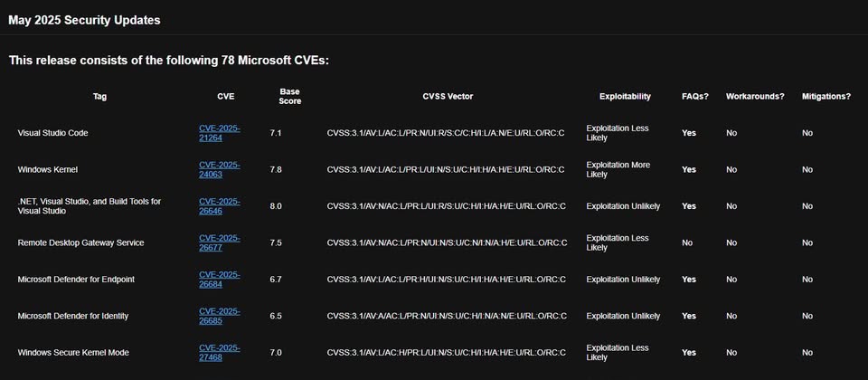Select the Windows Secure Kernel Mode tag
The image size is (868, 380).
point(73,352)
